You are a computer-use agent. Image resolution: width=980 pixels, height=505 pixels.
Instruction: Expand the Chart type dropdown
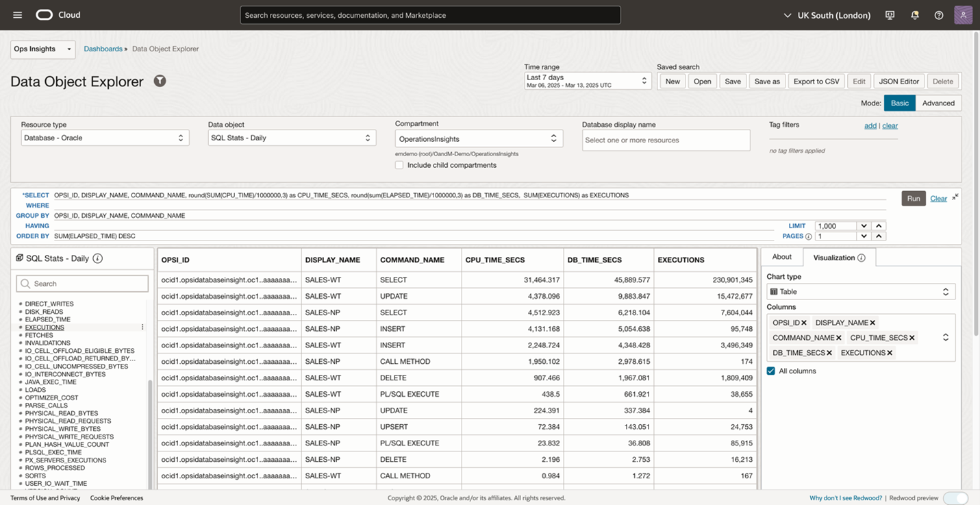(861, 291)
